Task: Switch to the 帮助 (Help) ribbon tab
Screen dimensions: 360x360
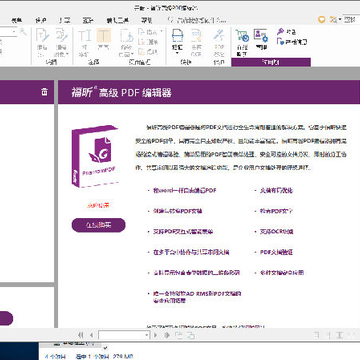Action: pyautogui.click(x=147, y=20)
